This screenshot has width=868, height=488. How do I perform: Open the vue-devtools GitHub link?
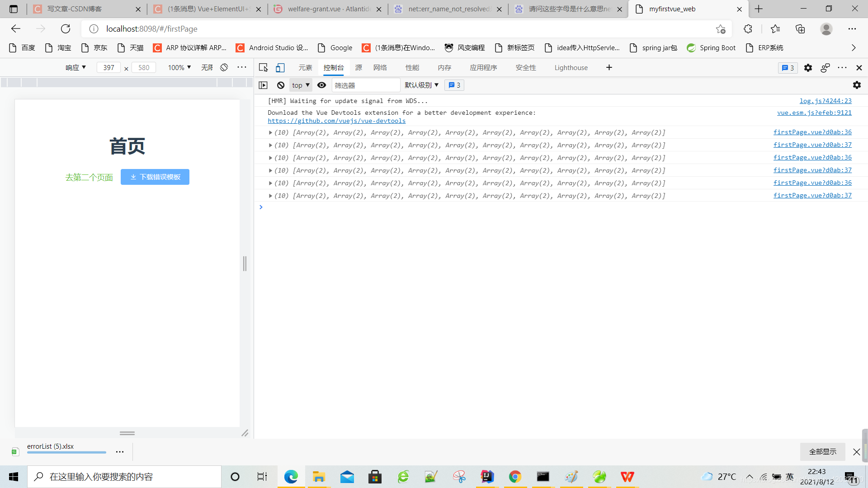point(336,121)
